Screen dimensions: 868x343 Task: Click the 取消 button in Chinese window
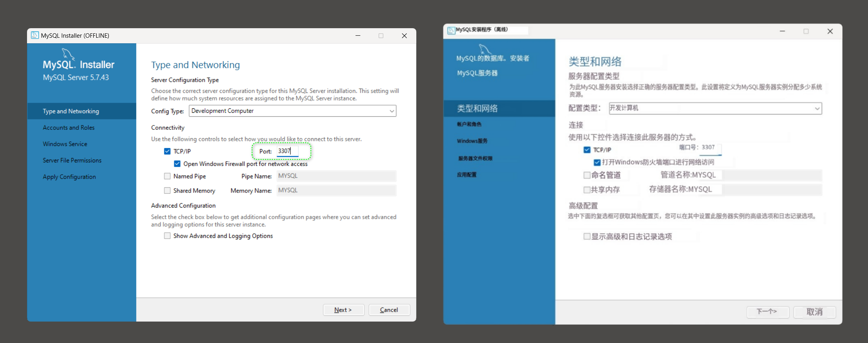(x=814, y=312)
